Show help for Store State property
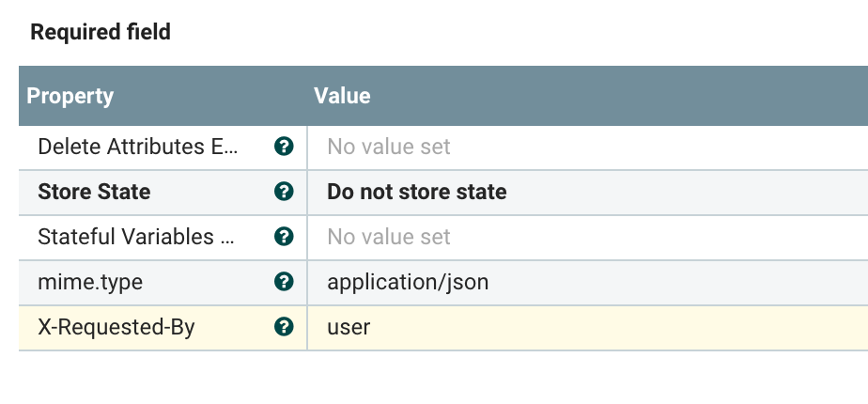This screenshot has height=404, width=868. coord(283,192)
